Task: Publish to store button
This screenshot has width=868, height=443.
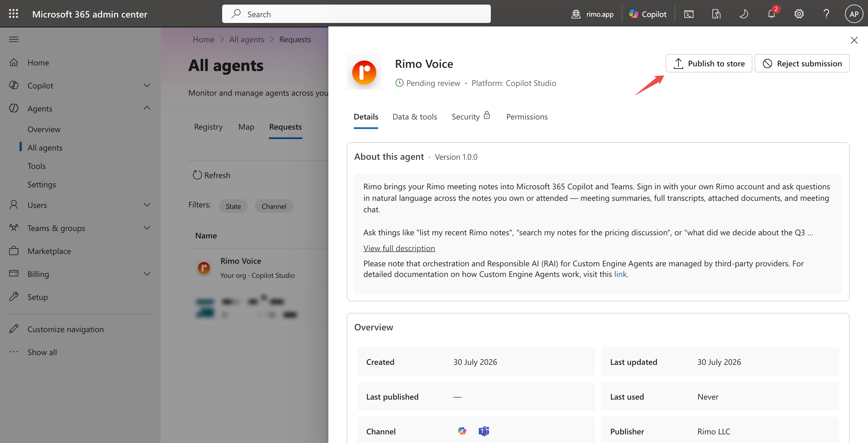Action: click(x=709, y=63)
